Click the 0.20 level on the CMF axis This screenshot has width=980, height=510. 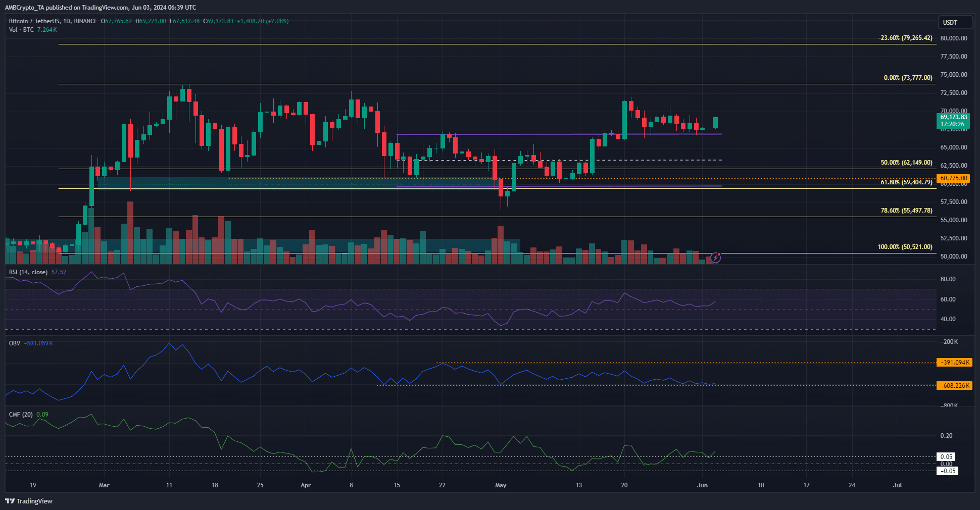946,436
